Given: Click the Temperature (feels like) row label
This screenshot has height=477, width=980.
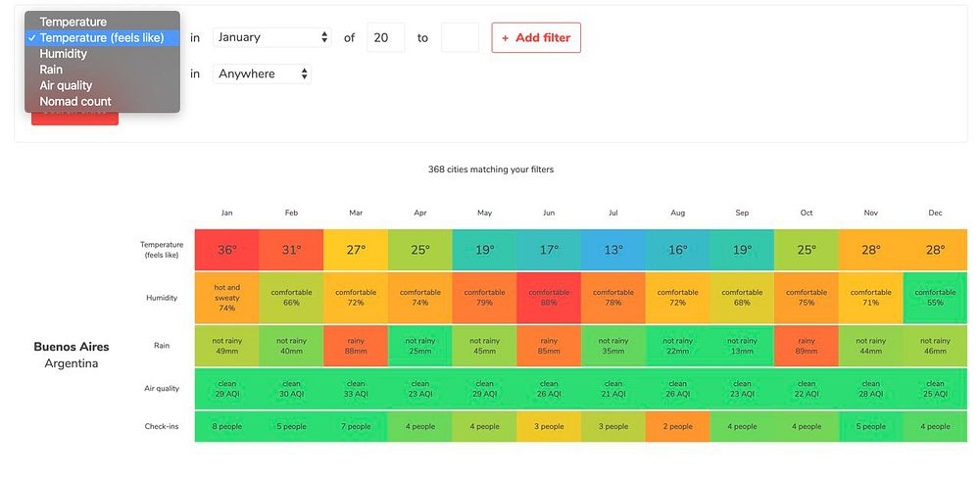Looking at the screenshot, I should [x=162, y=250].
